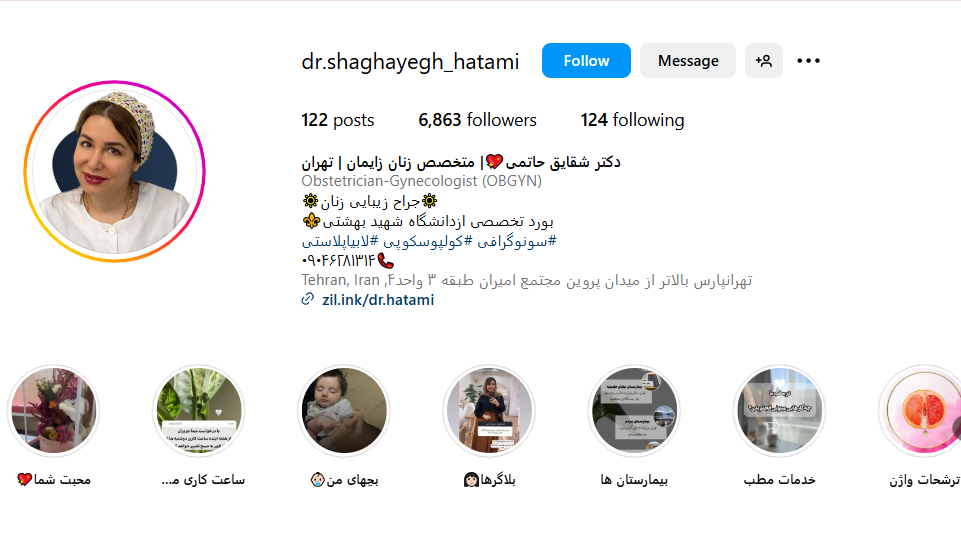Viewport: 961px width, 542px height.
Task: Open the three-dot options menu
Action: [x=808, y=61]
